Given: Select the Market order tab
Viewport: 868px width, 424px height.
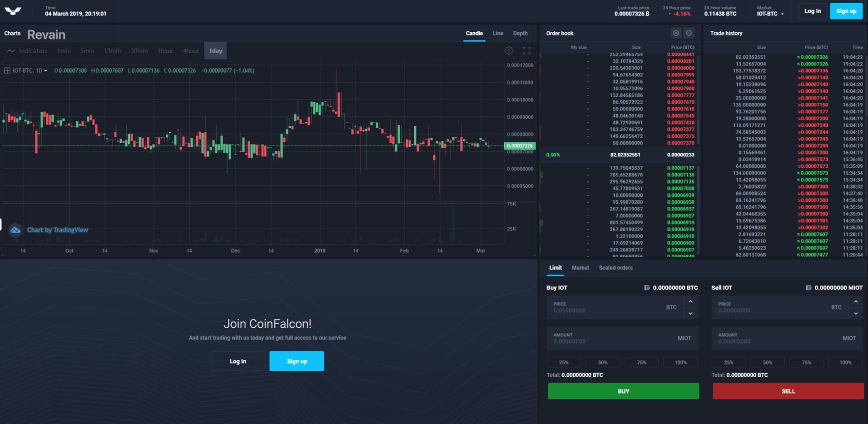Looking at the screenshot, I should [580, 268].
